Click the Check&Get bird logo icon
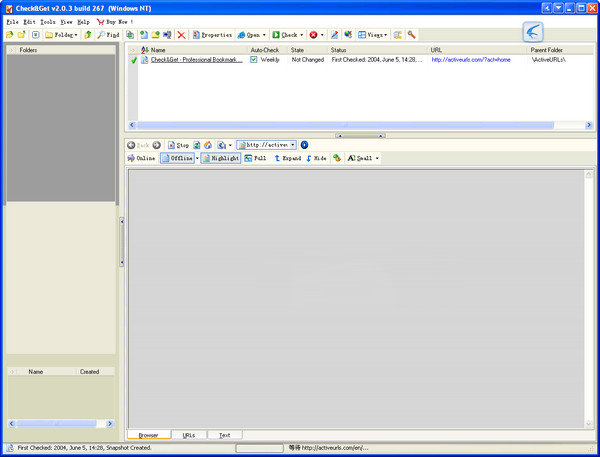 tap(533, 33)
